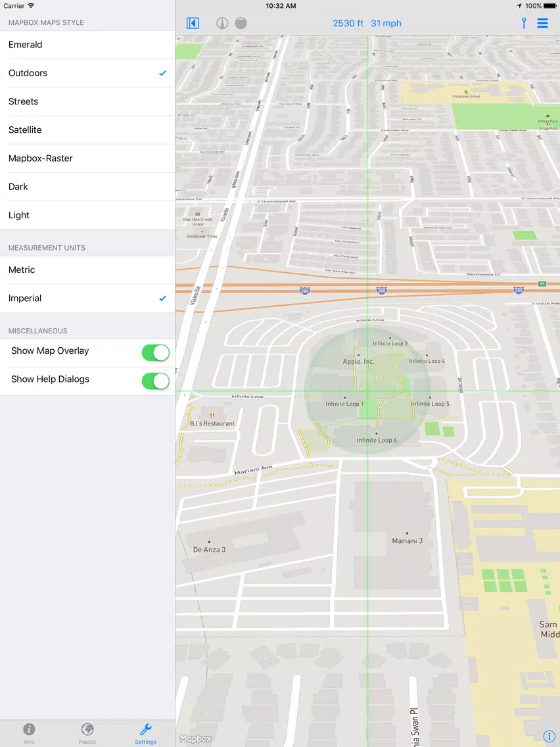The image size is (560, 747).
Task: Toggle the Show Map Overlay switch
Action: pyautogui.click(x=155, y=352)
